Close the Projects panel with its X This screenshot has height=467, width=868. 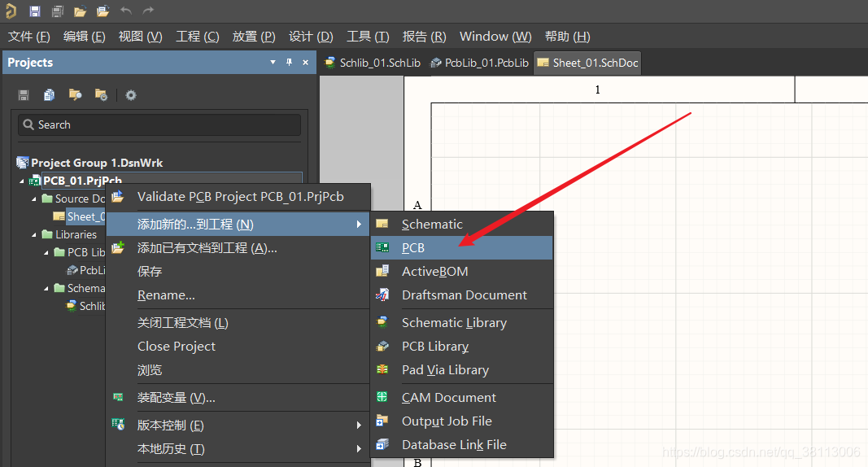[x=305, y=63]
